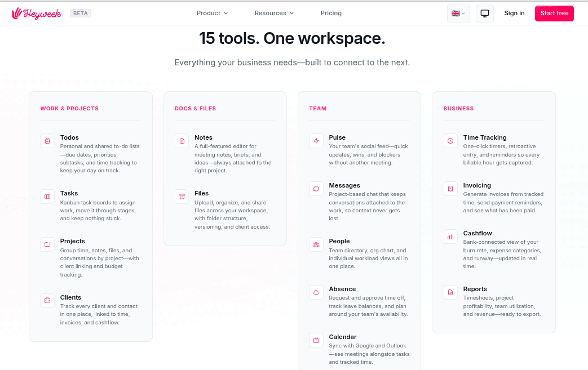Click the Start free button
Screen dimensions: 588x370
click(554, 14)
